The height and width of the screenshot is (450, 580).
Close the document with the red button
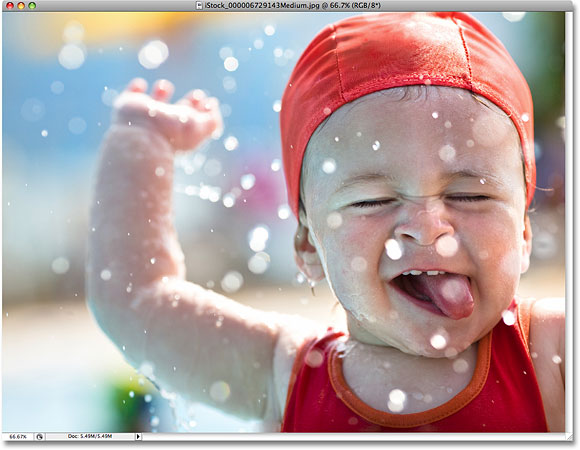[10, 6]
